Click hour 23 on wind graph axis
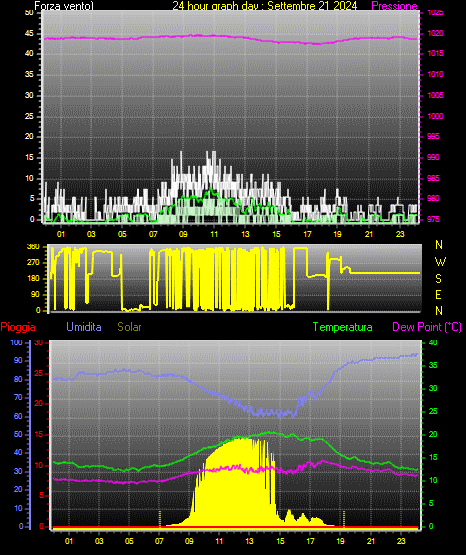466x555 pixels. pyautogui.click(x=400, y=234)
